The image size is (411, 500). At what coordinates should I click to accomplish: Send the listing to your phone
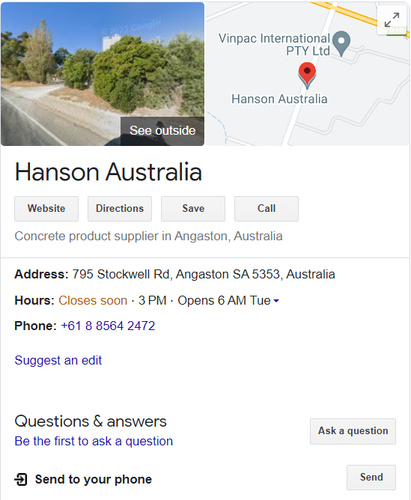(371, 477)
